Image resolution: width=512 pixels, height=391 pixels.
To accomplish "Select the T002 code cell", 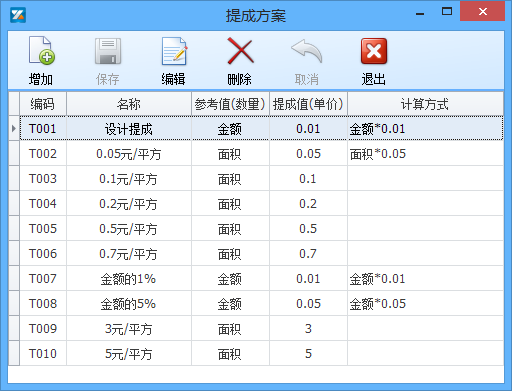I will point(43,153).
